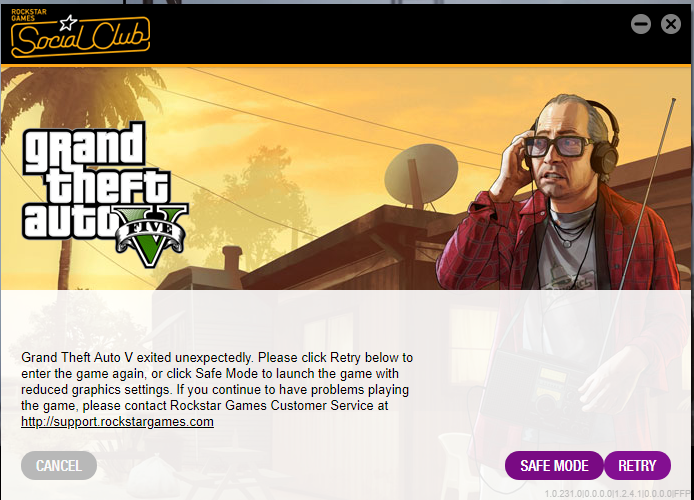694x500 pixels.
Task: Click the star in Social Club logo
Action: coord(69,23)
